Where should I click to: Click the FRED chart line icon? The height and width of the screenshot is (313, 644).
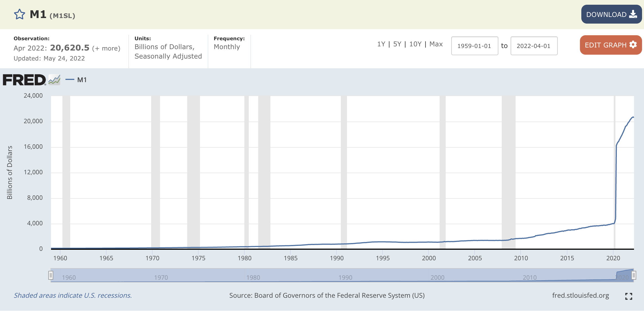coord(54,80)
